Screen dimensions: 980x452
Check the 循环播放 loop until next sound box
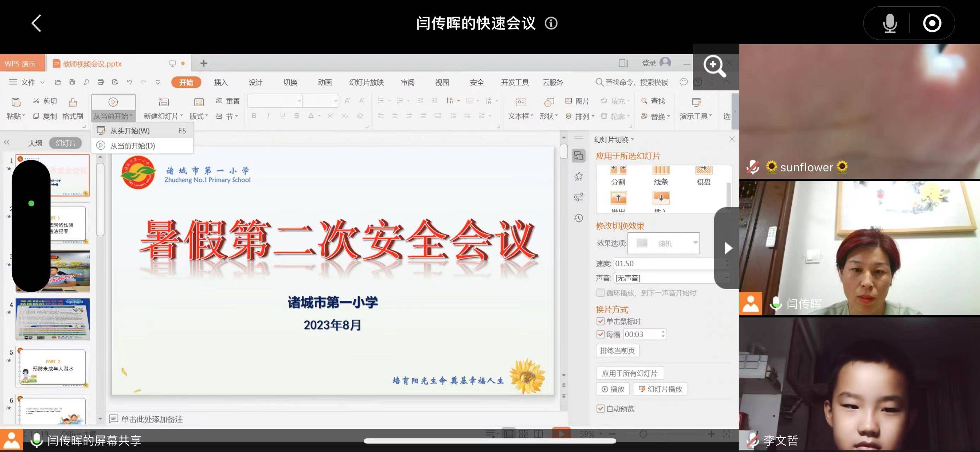600,293
